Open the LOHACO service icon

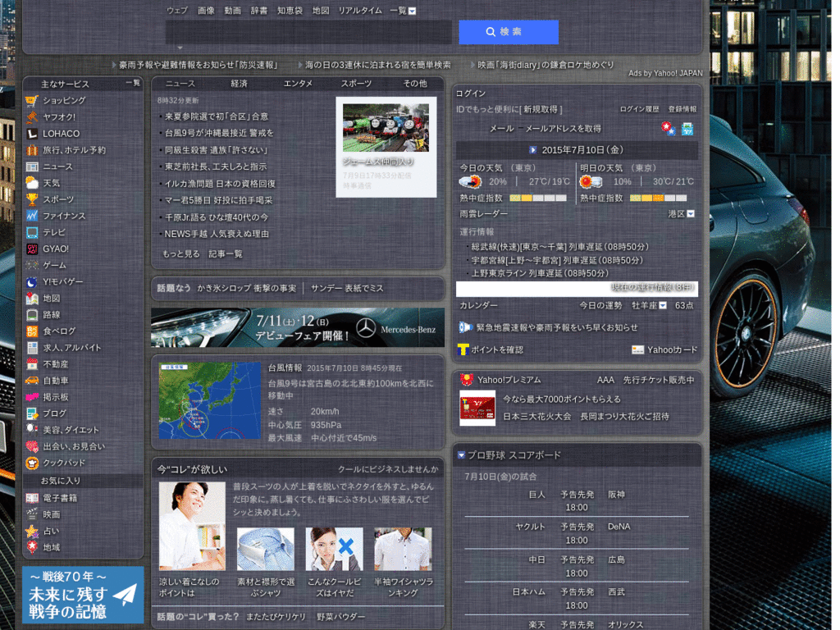click(32, 134)
